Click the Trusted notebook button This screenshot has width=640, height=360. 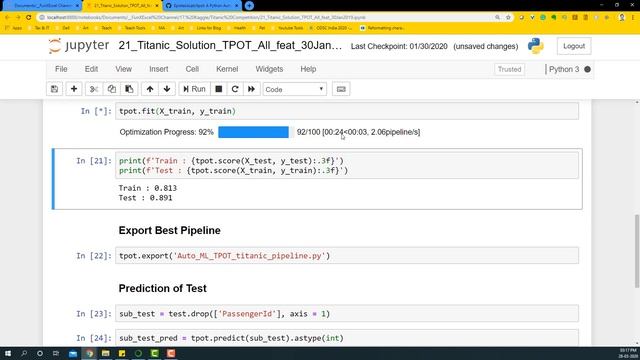(x=509, y=69)
